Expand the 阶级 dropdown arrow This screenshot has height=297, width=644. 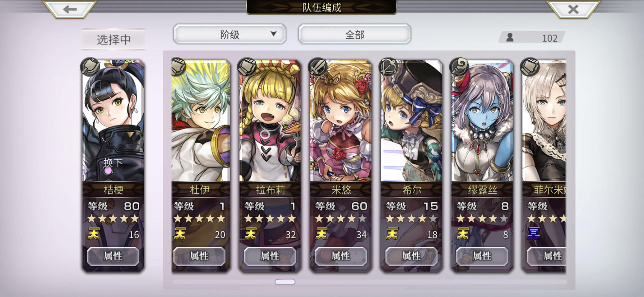[273, 34]
